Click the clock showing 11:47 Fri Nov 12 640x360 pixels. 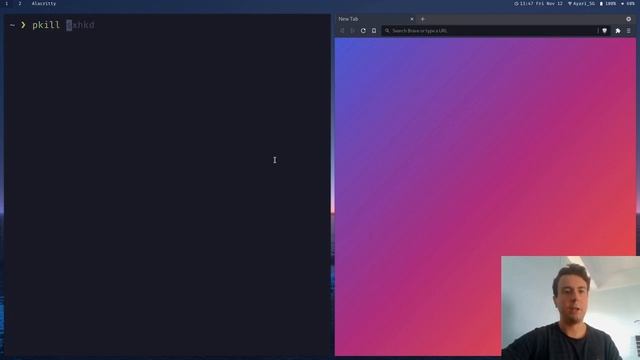538,3
